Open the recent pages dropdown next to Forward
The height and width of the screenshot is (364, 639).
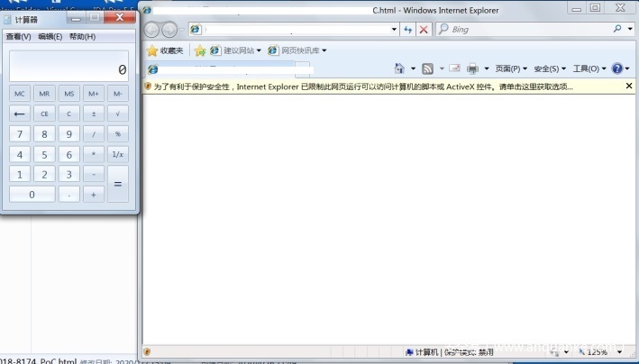coord(182,30)
